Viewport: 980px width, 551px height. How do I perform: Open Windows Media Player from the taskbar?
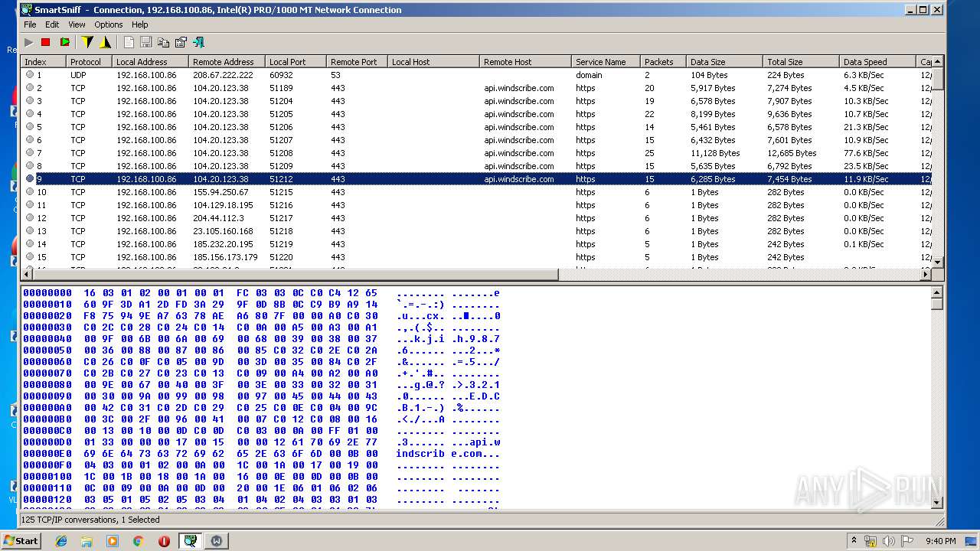click(113, 541)
